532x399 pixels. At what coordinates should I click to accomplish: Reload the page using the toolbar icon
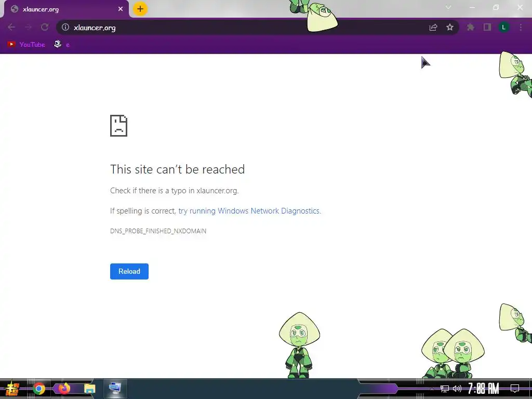tap(45, 27)
